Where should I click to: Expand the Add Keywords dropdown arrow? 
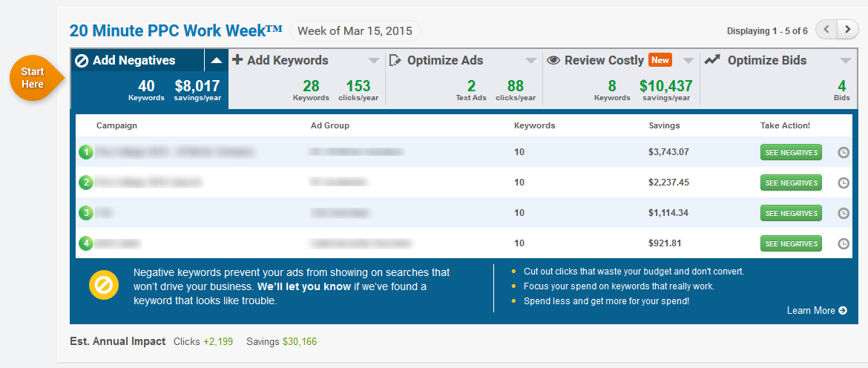tap(373, 61)
